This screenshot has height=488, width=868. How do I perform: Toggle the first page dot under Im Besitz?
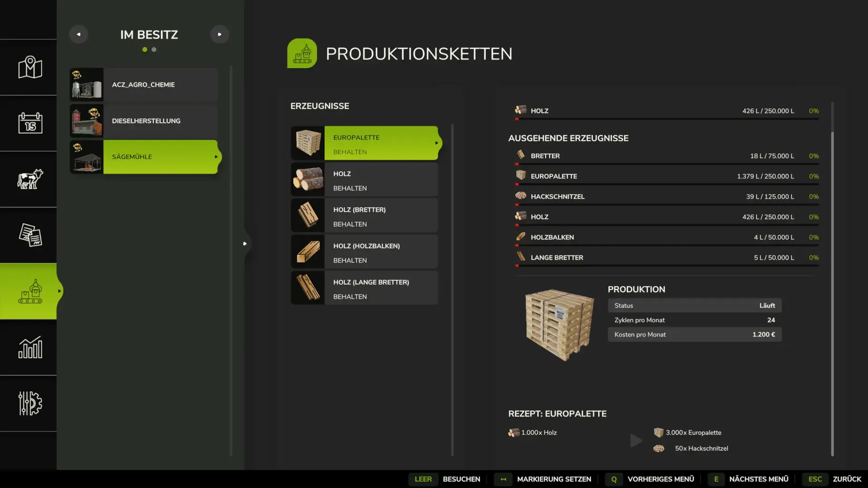tap(145, 50)
